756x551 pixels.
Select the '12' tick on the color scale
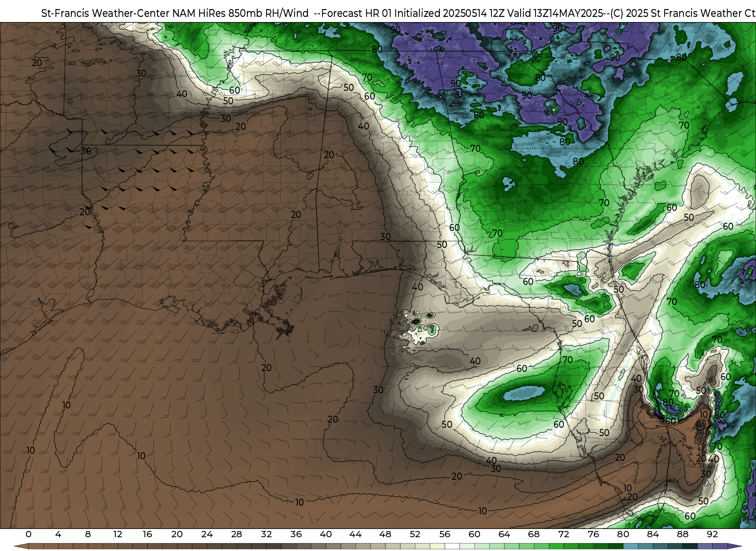coord(118,534)
